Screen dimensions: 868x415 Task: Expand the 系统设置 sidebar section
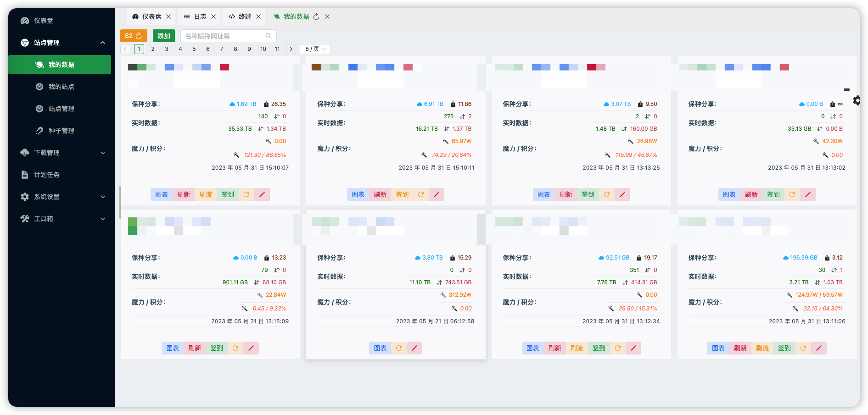tap(60, 197)
